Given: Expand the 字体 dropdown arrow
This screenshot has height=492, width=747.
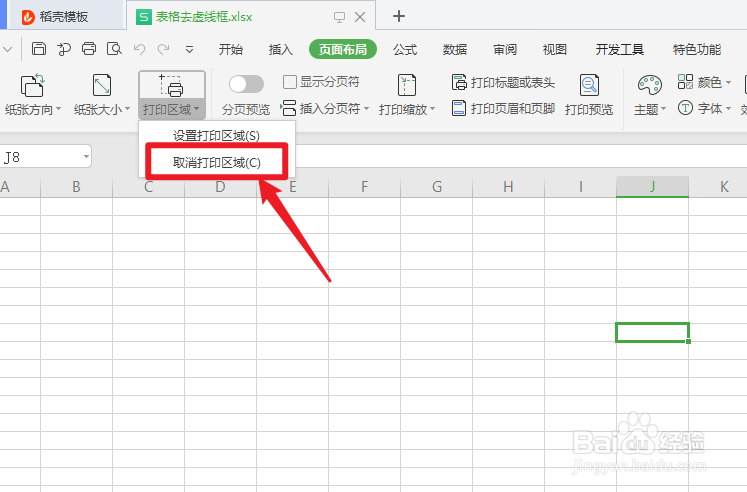Looking at the screenshot, I should click(x=728, y=109).
